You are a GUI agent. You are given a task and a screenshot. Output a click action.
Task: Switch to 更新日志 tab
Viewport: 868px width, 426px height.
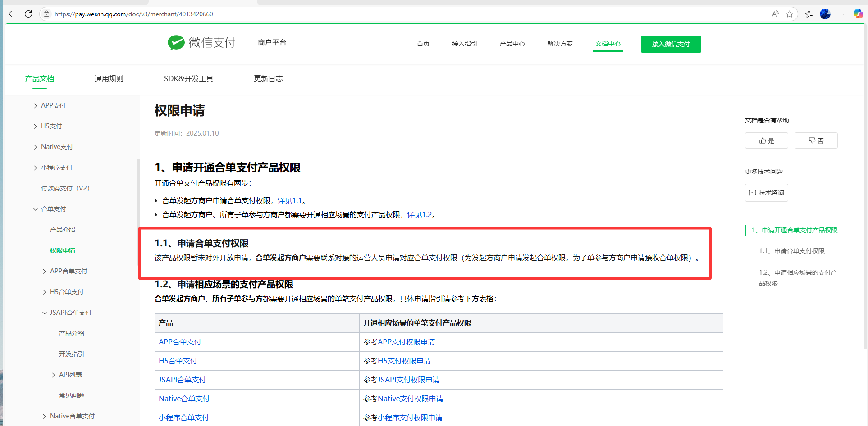tap(268, 79)
